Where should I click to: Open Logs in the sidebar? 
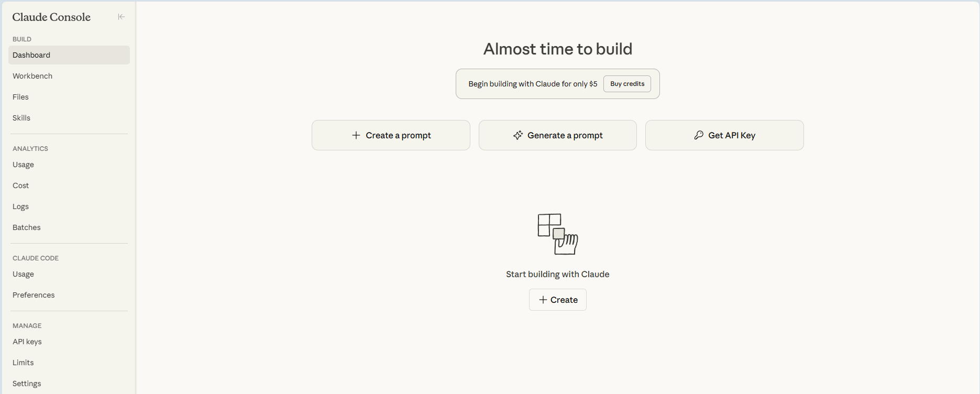coord(21,206)
